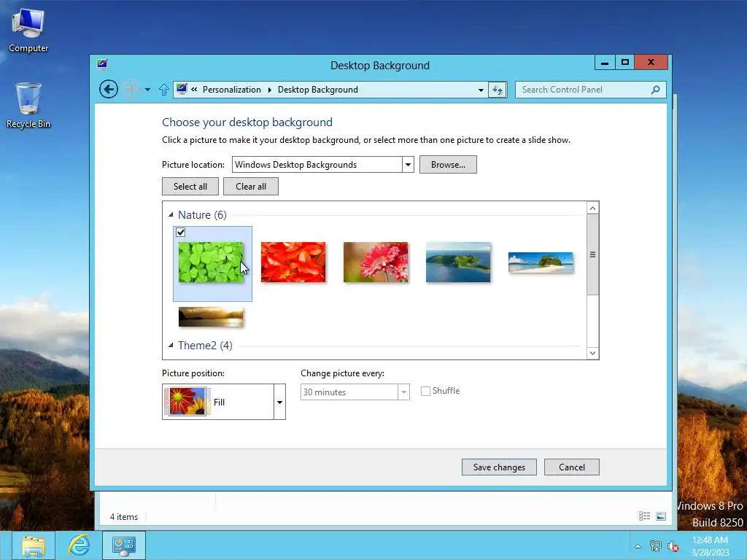747x560 pixels.
Task: Go up one level with the up arrow
Action: (164, 90)
